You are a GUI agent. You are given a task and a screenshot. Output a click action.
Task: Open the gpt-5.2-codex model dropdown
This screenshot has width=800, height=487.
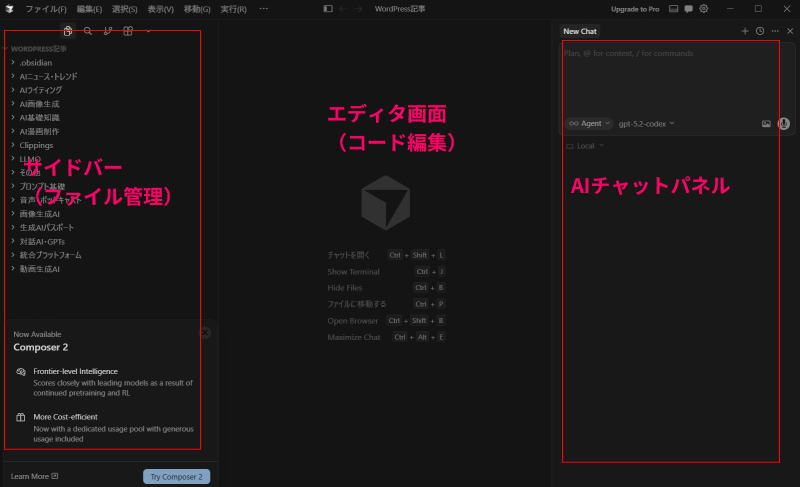646,124
